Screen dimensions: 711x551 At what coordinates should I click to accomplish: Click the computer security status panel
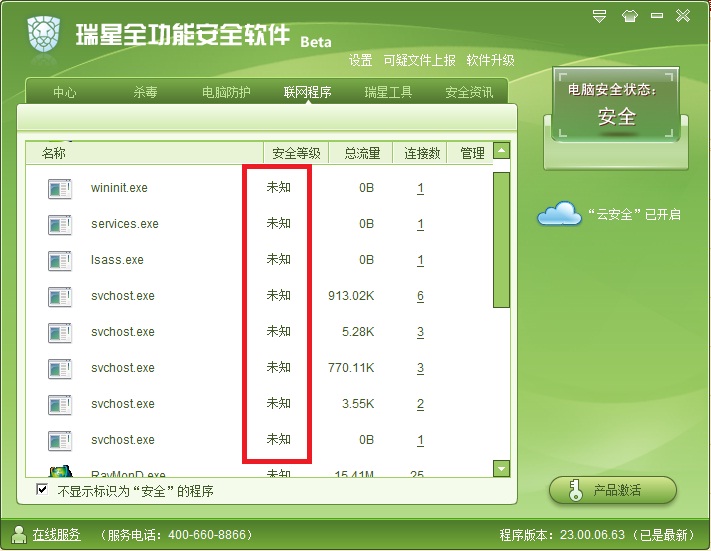(x=616, y=105)
